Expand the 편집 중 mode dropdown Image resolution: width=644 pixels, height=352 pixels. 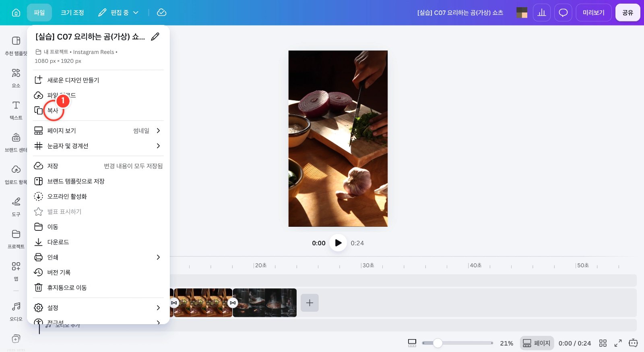[118, 12]
